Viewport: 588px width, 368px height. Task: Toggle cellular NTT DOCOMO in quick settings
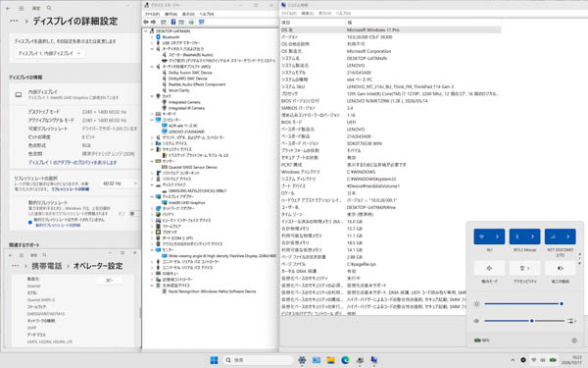pos(553,237)
